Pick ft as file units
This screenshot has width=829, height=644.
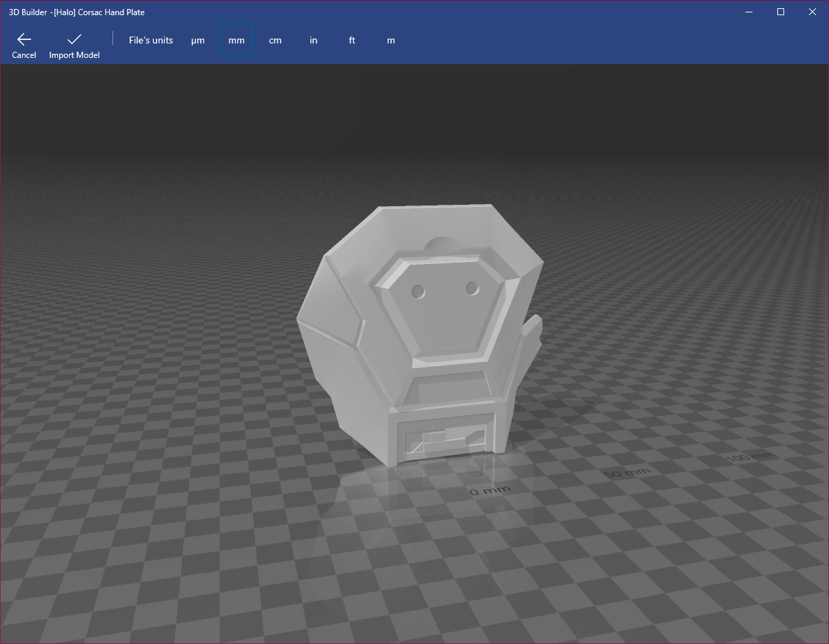352,40
